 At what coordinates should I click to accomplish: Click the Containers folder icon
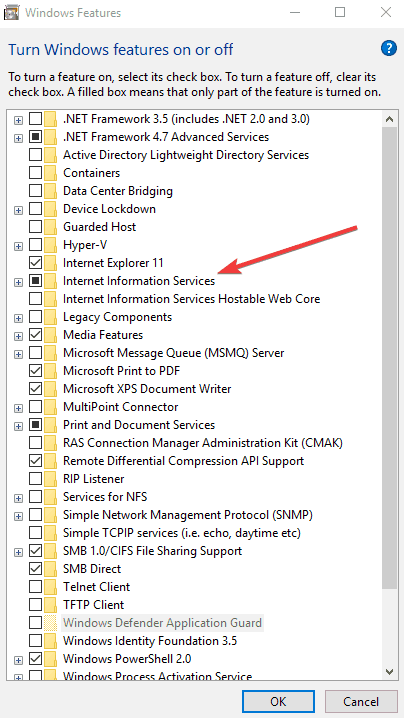(x=50, y=173)
